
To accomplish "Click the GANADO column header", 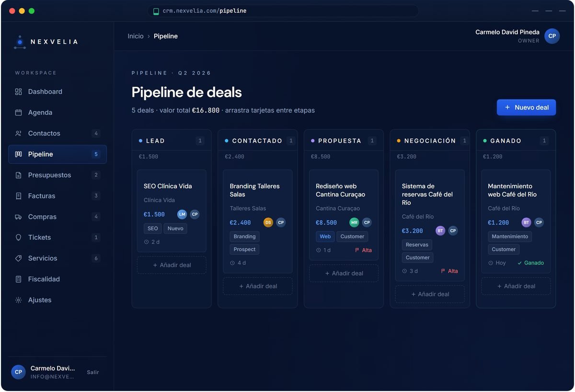I will pyautogui.click(x=516, y=141).
